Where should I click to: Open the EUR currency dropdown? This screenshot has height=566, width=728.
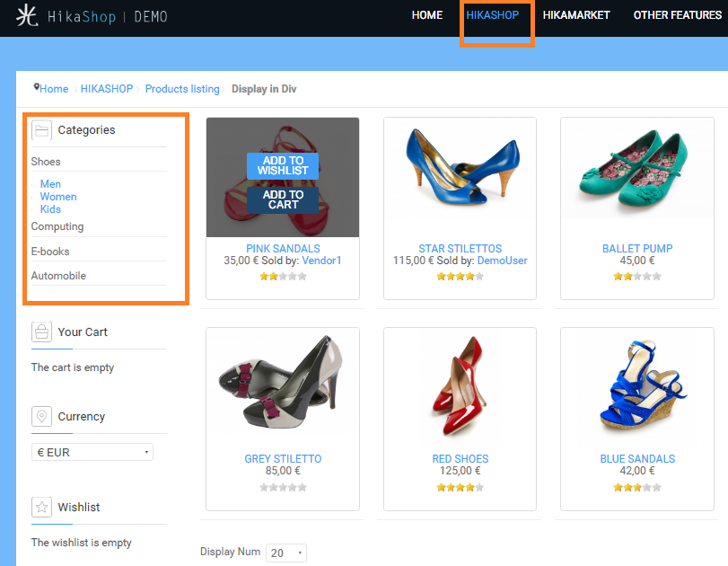[92, 452]
